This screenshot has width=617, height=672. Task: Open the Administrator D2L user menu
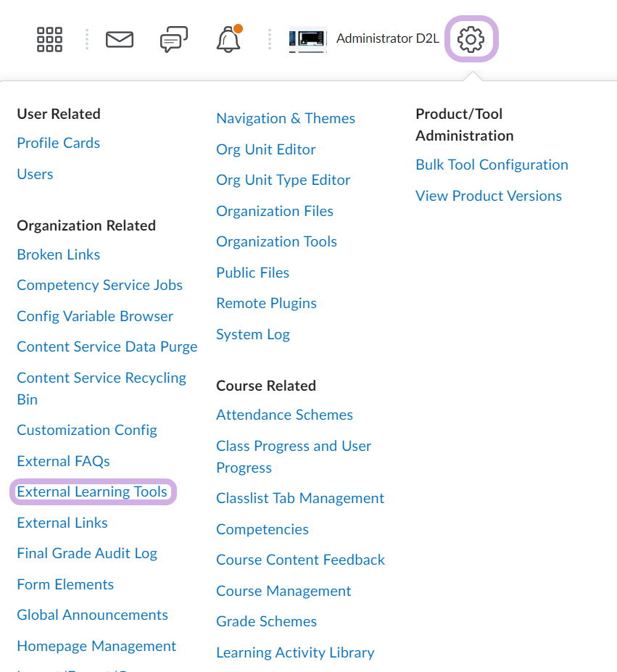tap(387, 39)
